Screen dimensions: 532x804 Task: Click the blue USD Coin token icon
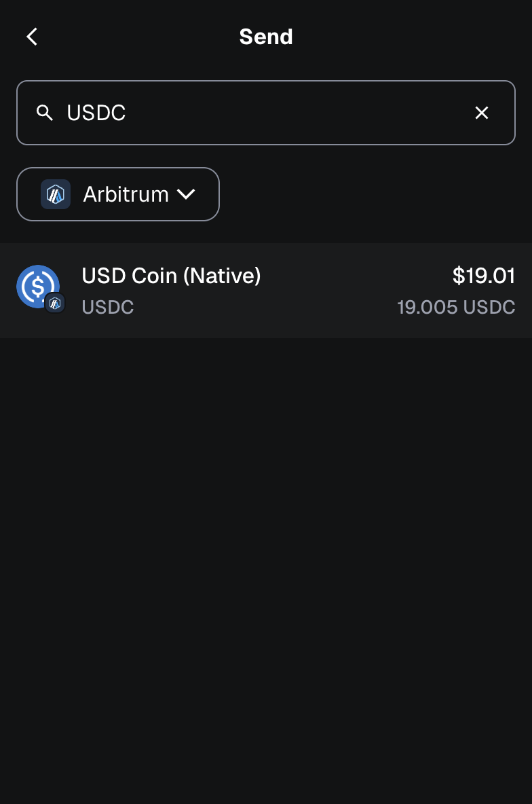[x=37, y=285]
